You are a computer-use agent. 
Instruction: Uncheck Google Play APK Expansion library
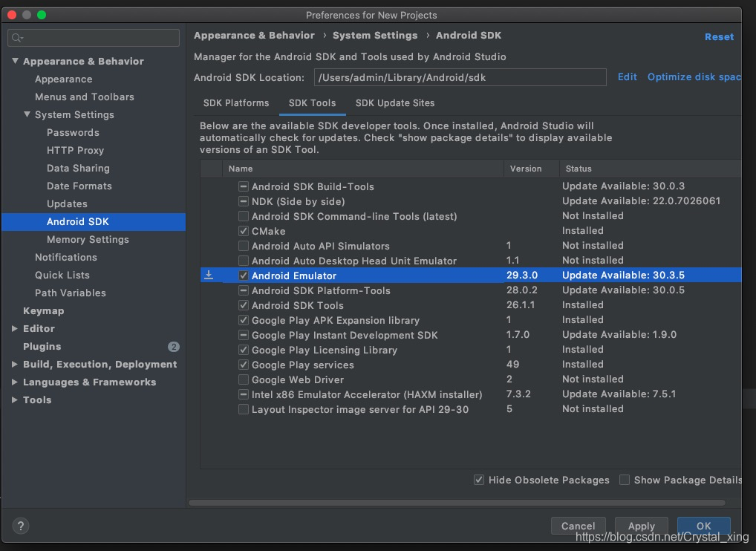coord(244,321)
